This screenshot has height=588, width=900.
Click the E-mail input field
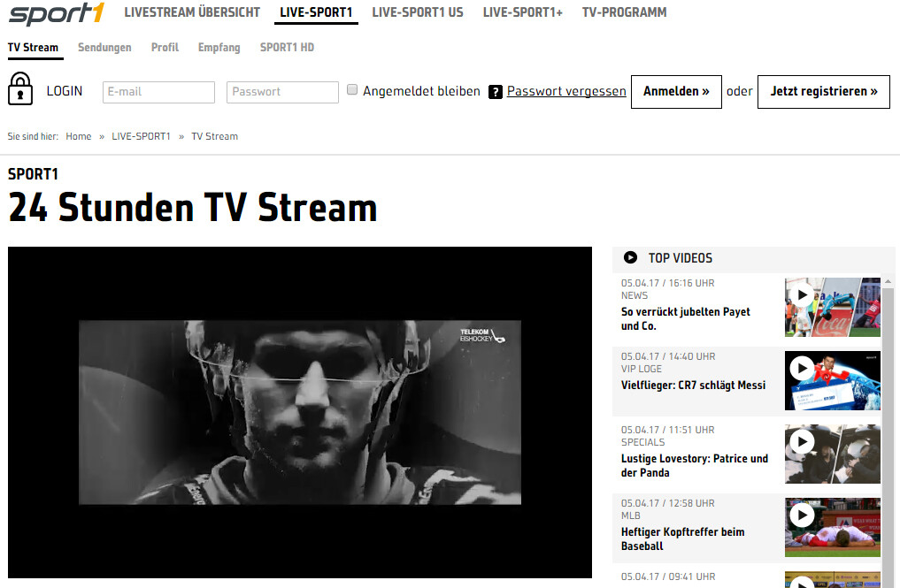coord(159,92)
